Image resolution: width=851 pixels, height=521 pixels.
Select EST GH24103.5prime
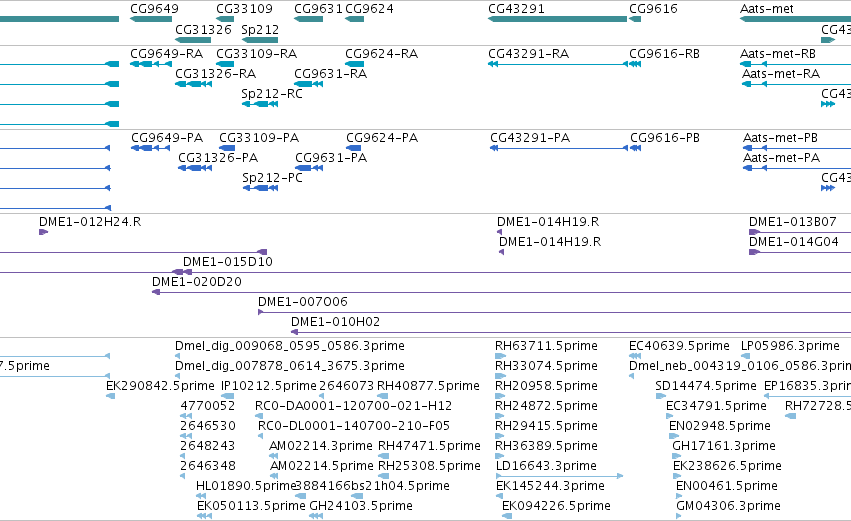click(361, 507)
